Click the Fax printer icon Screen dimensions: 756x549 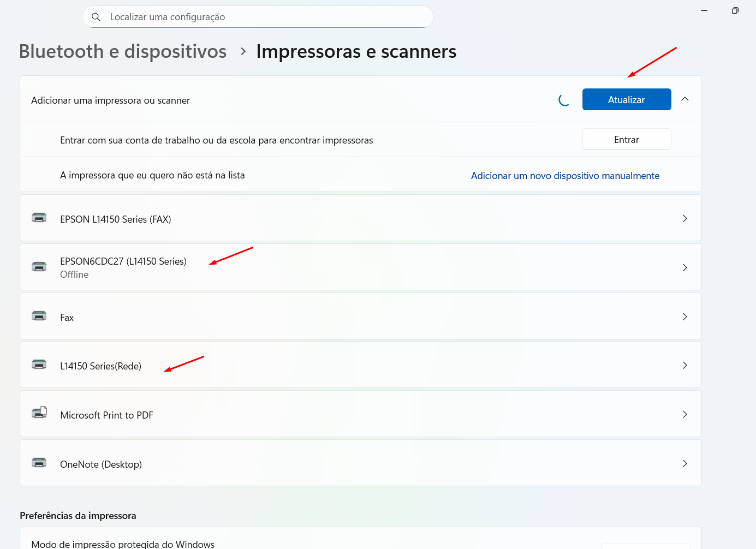(x=39, y=317)
